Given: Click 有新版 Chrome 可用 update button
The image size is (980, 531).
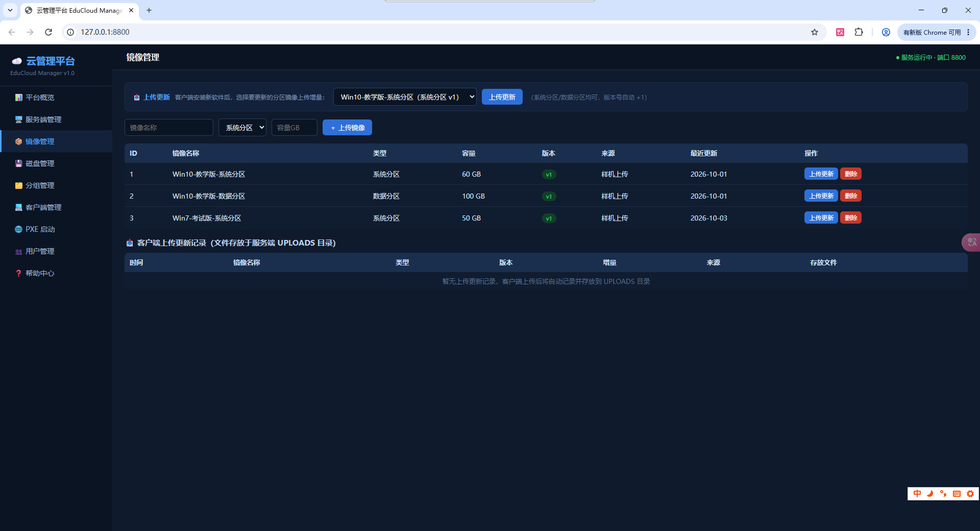Looking at the screenshot, I should [x=937, y=32].
